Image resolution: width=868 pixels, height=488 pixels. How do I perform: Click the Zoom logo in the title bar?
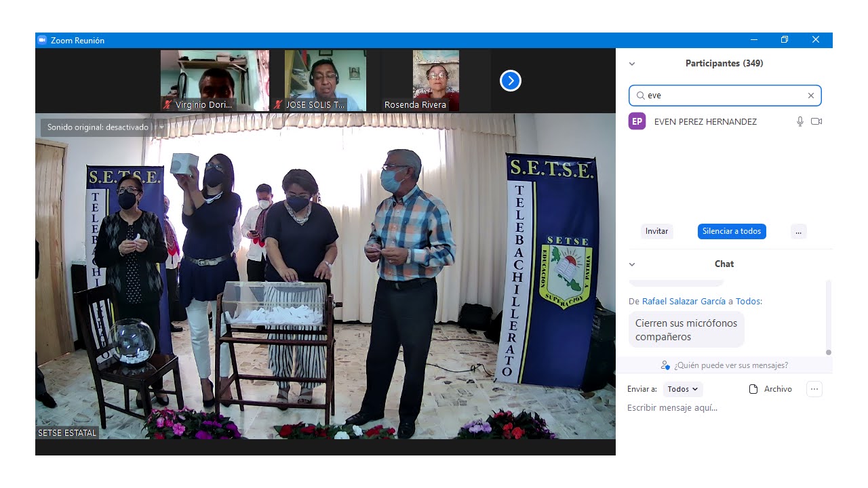[42, 40]
